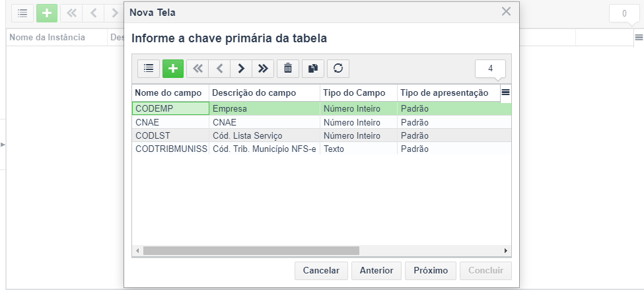Select the CODLST row

coord(264,135)
